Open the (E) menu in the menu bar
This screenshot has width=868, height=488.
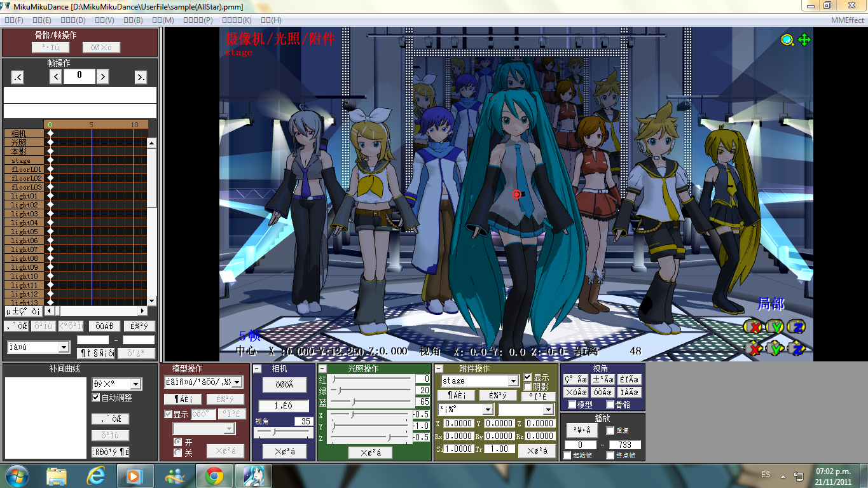[41, 20]
